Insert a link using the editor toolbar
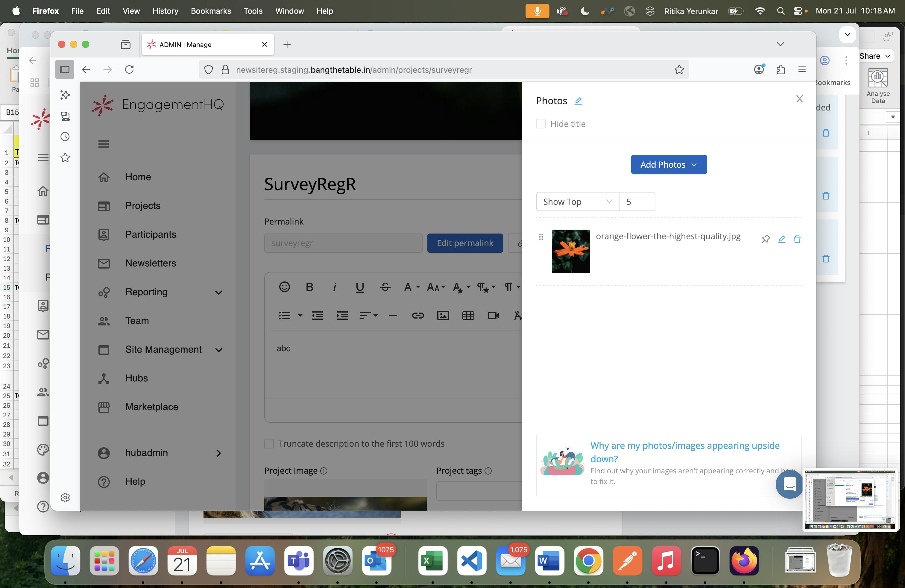Screen dimensions: 905x588 coord(417,316)
